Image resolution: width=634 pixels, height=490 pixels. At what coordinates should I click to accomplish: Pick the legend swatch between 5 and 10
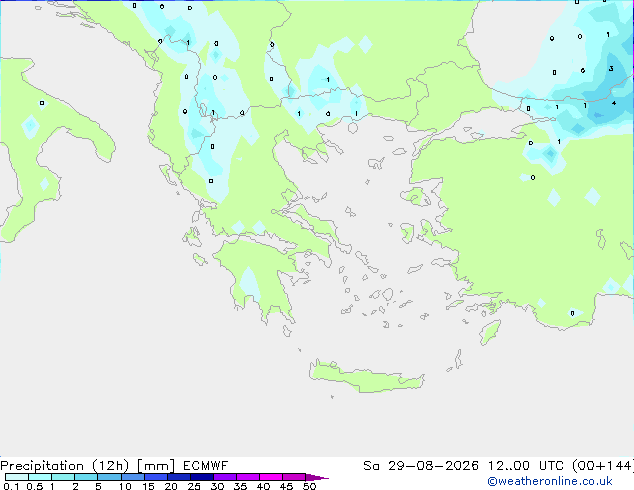coord(109,477)
